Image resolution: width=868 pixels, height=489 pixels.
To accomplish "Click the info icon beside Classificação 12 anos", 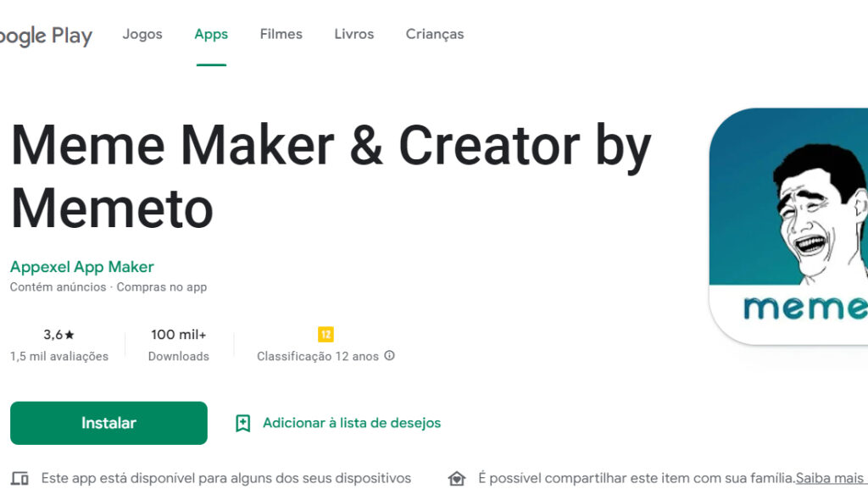I will [x=390, y=356].
